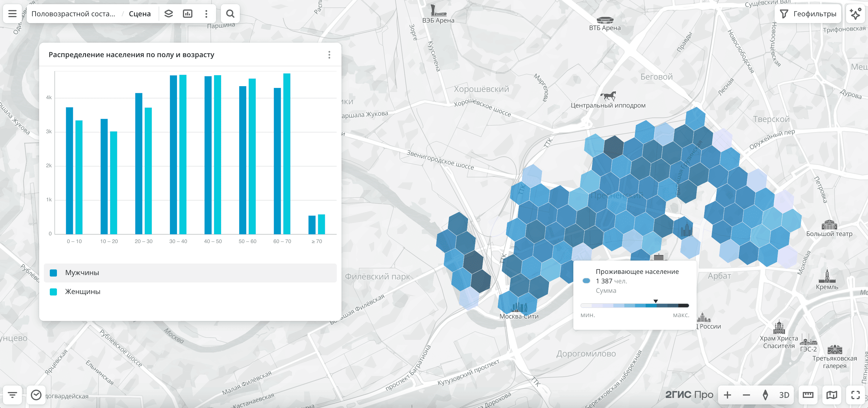Reset map orientation with compass
Screen dimensions: 868x408
tap(765, 395)
